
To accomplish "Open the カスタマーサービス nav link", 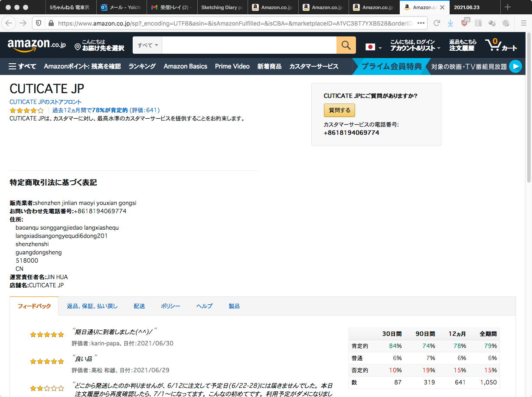I will click(314, 66).
